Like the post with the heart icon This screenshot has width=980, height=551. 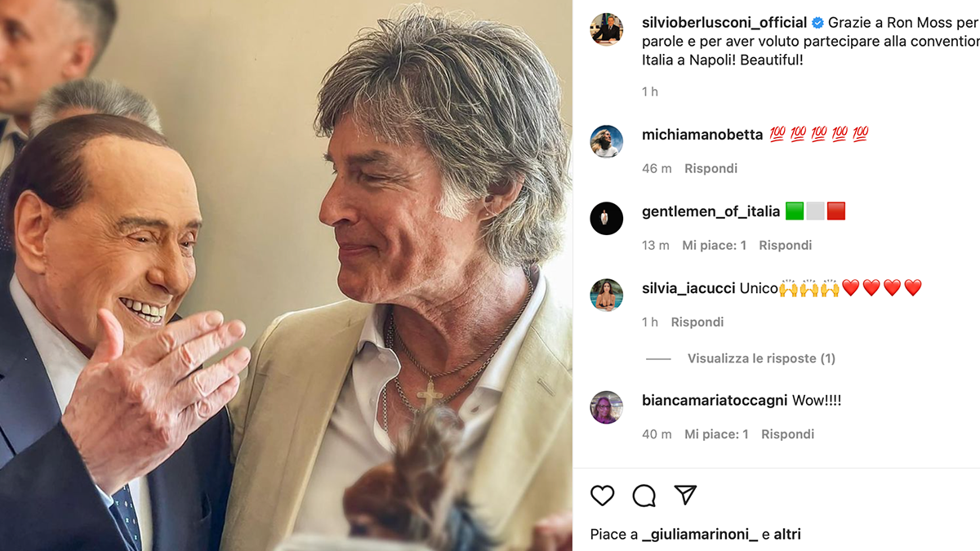(x=602, y=495)
